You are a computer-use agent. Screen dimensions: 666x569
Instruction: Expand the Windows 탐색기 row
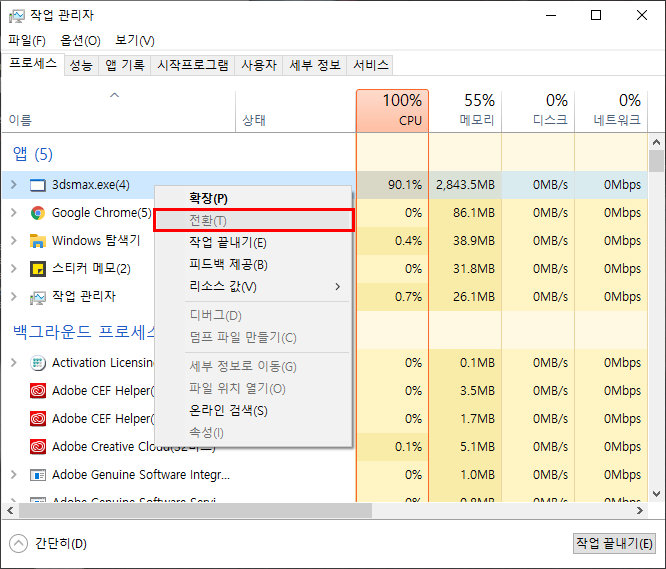click(14, 240)
